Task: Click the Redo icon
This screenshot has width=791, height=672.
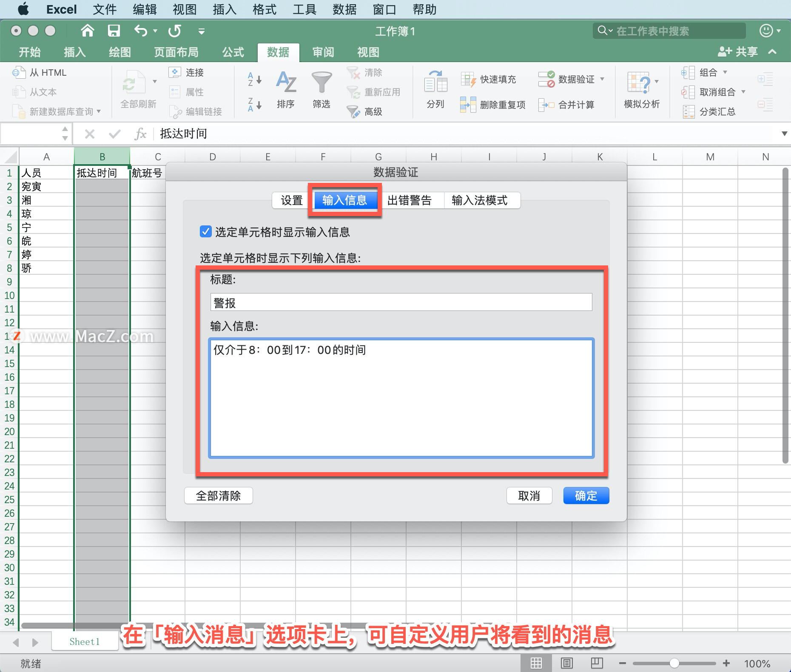Action: [x=174, y=31]
